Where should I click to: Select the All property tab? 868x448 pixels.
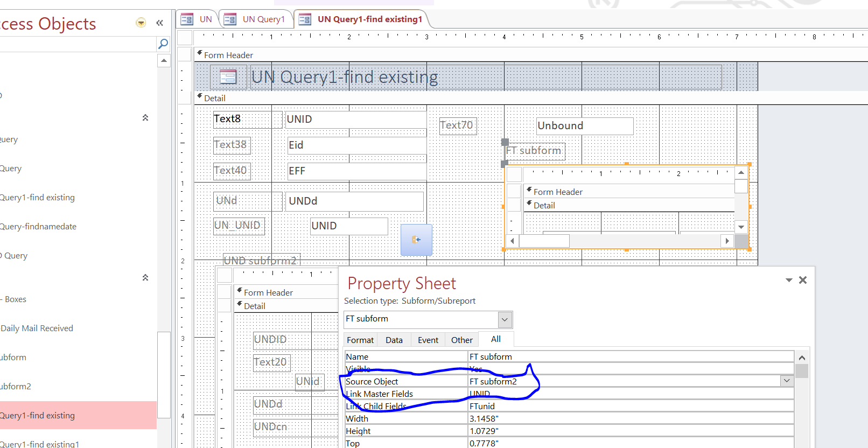click(496, 339)
